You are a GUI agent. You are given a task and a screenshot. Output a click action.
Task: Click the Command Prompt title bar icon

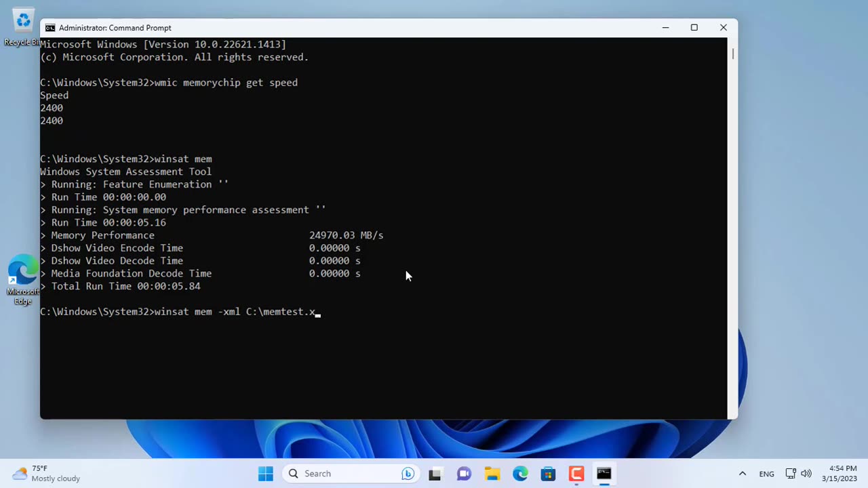coord(50,28)
